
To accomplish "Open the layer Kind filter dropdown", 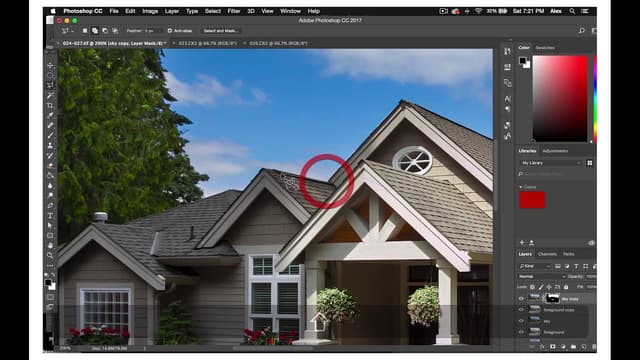I will tap(535, 266).
